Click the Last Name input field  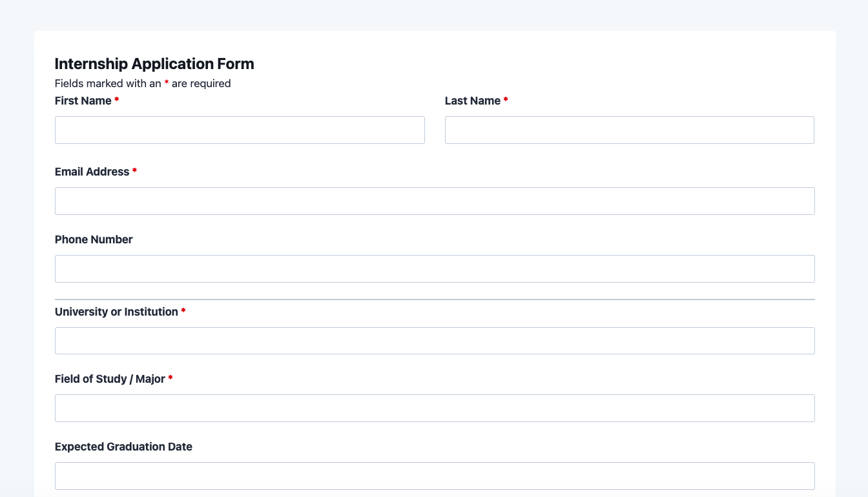click(630, 130)
